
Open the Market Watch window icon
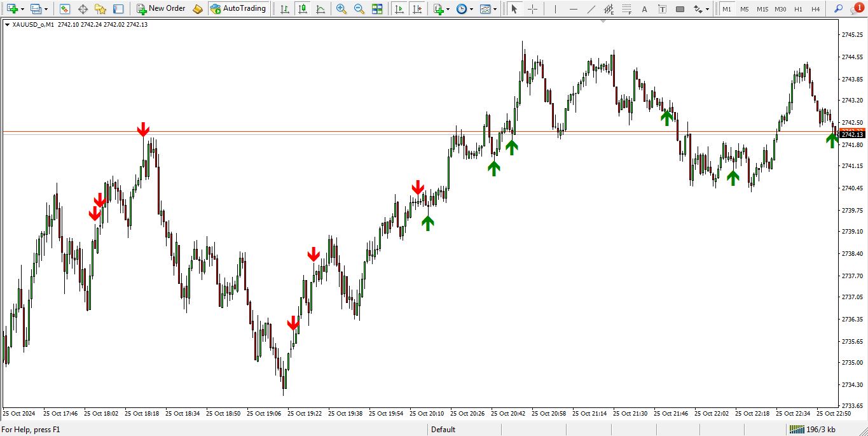[64, 9]
